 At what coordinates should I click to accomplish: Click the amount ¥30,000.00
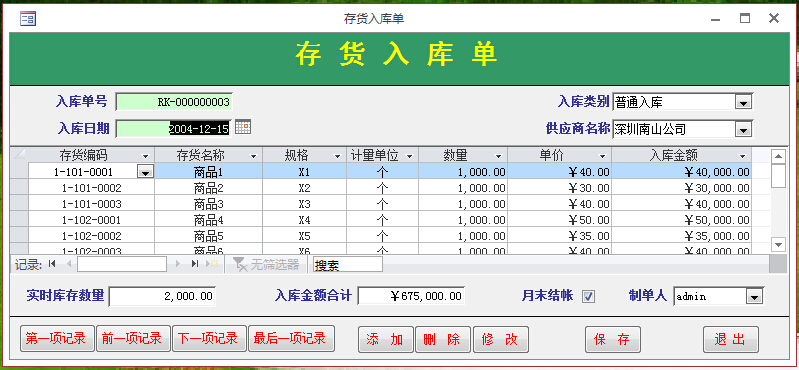(x=682, y=188)
